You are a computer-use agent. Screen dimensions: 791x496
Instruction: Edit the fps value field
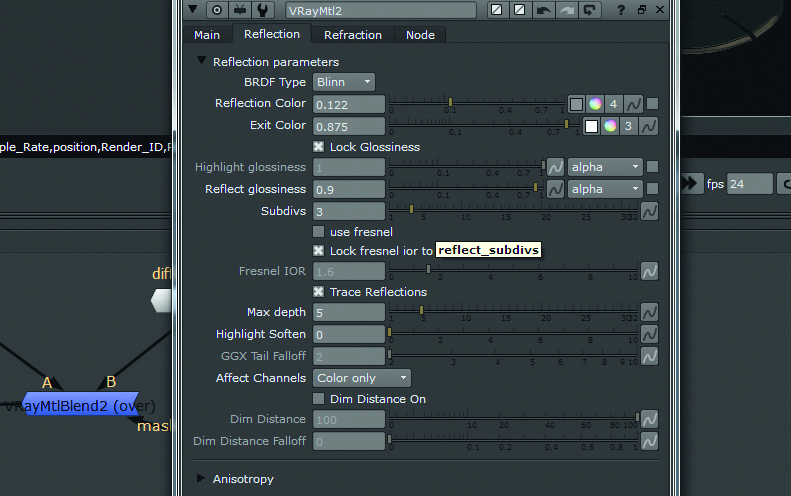[750, 184]
